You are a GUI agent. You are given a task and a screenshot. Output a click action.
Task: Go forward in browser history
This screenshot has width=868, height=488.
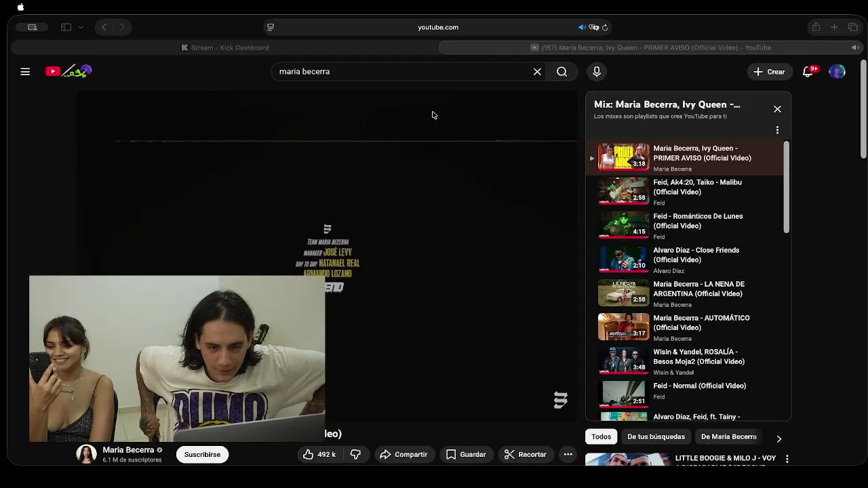[121, 27]
